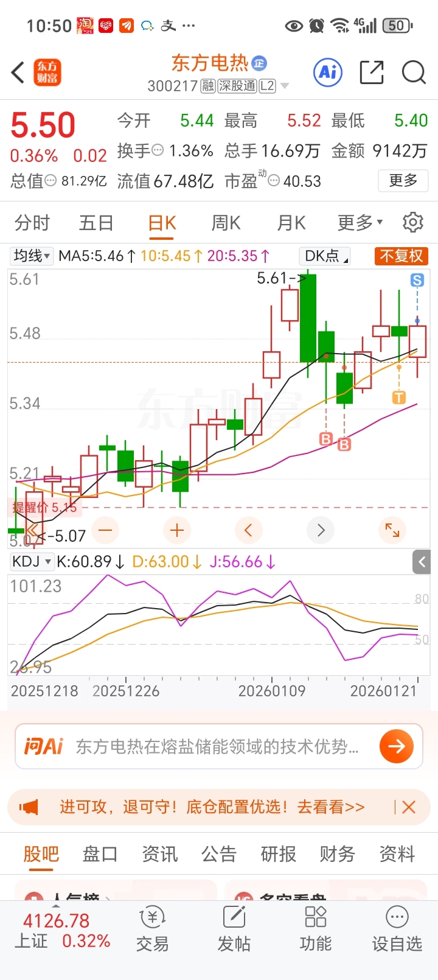438x980 pixels.
Task: Tap the 问Ai question input field
Action: pyautogui.click(x=219, y=746)
